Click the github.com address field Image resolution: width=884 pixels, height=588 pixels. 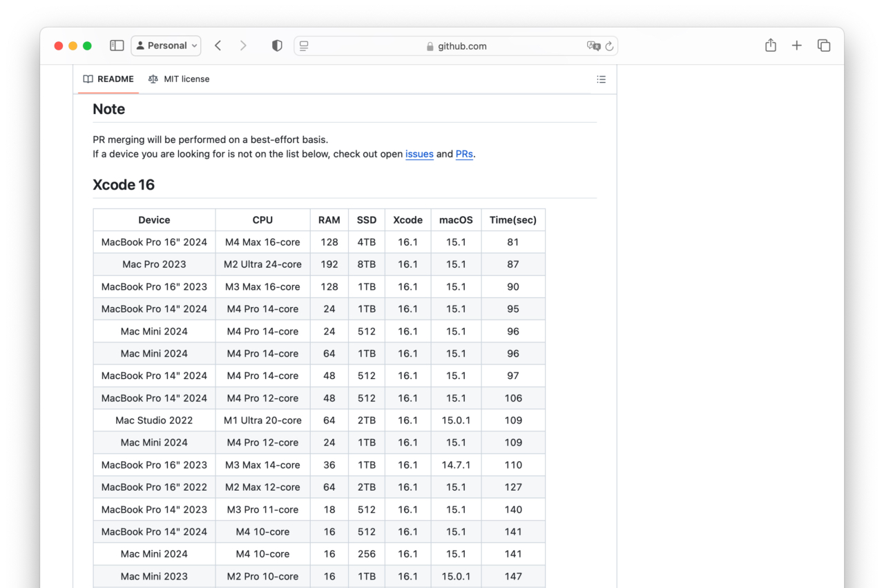[456, 46]
